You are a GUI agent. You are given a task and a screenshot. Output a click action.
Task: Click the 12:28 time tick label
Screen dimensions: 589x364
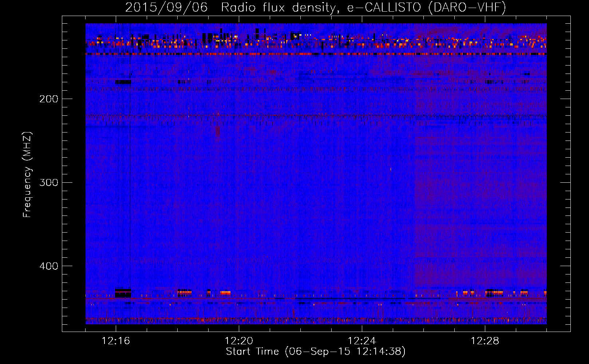point(485,341)
